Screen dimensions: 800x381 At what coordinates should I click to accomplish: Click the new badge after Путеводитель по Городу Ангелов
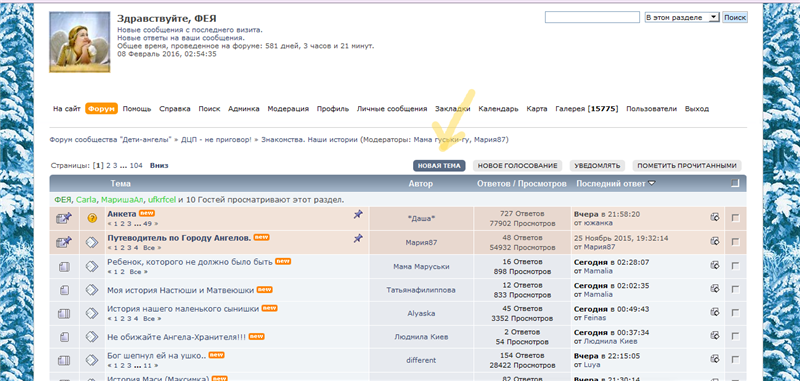pyautogui.click(x=262, y=237)
